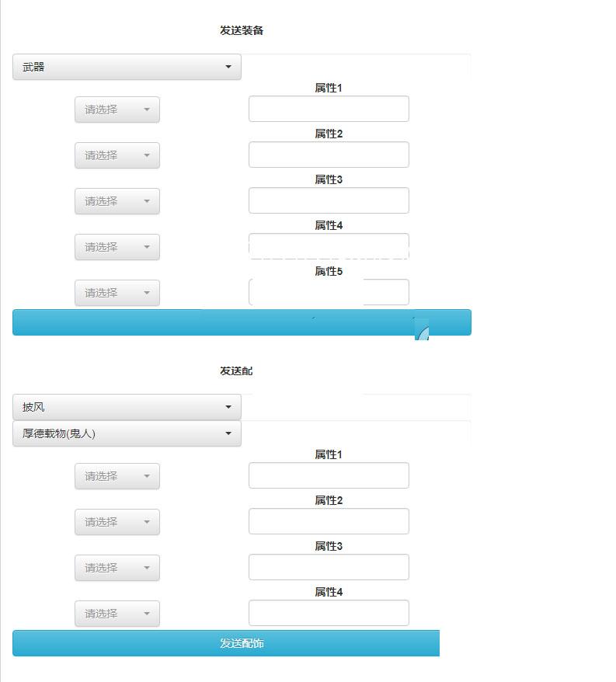The width and height of the screenshot is (616, 682).
Task: Click 请选择 dropdown for equipment 属性5
Action: [x=117, y=293]
